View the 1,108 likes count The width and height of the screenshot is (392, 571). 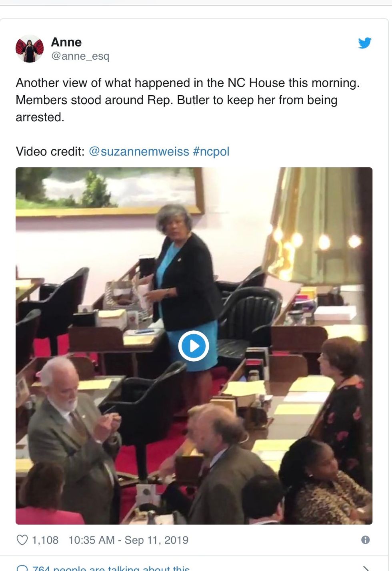[45, 540]
